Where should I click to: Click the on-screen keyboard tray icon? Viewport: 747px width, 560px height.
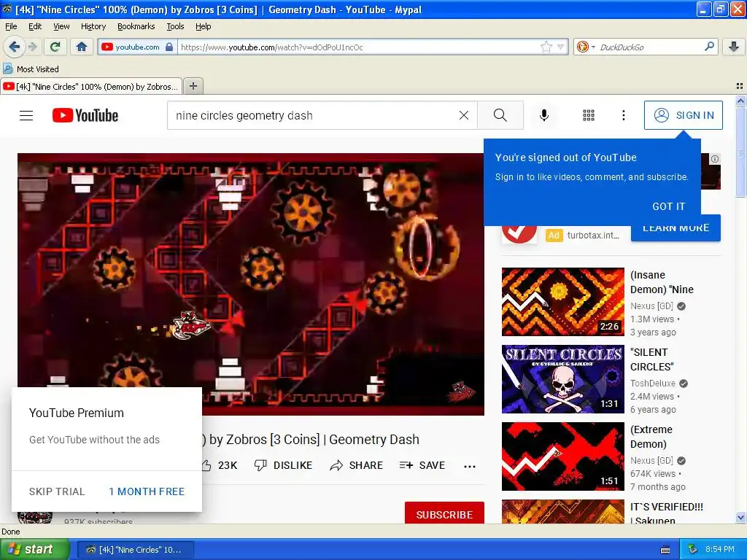pyautogui.click(x=665, y=550)
